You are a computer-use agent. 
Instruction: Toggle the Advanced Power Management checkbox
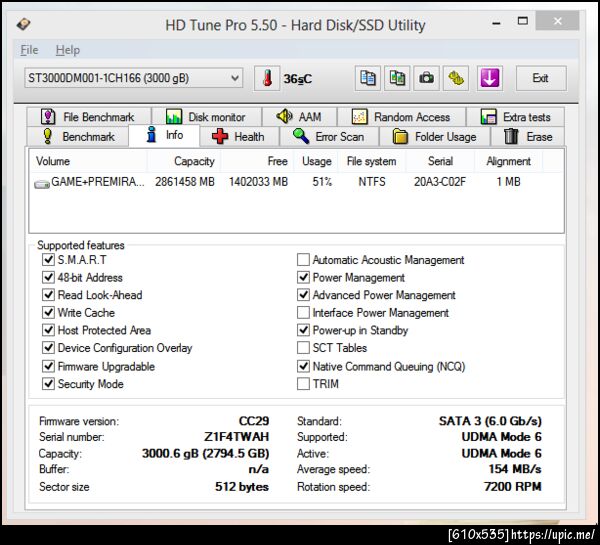click(303, 295)
